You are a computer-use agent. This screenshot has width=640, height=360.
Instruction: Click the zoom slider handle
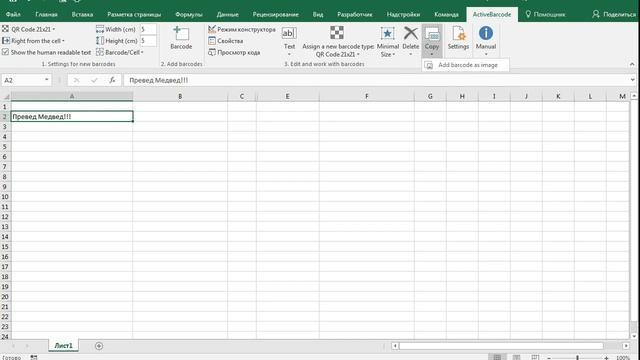point(577,358)
